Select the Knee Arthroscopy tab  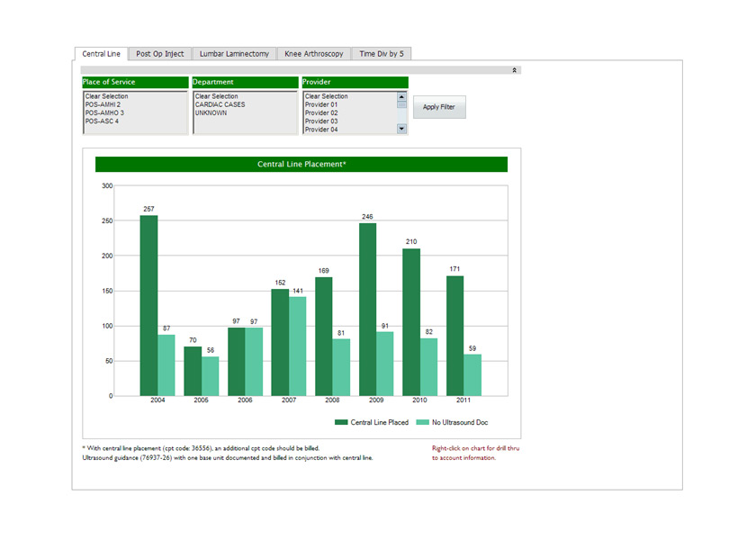pyautogui.click(x=313, y=54)
